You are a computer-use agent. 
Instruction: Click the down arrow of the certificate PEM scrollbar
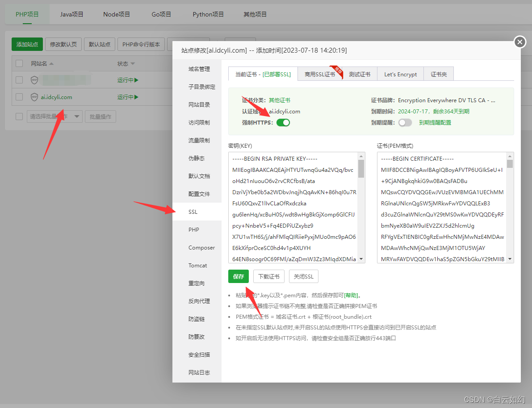click(510, 259)
